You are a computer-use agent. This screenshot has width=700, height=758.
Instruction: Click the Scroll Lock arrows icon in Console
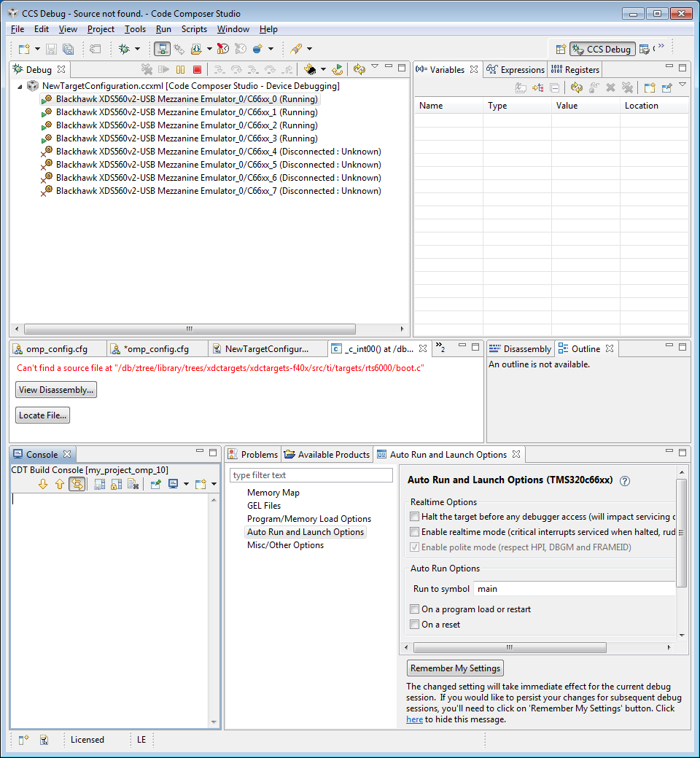(x=77, y=484)
